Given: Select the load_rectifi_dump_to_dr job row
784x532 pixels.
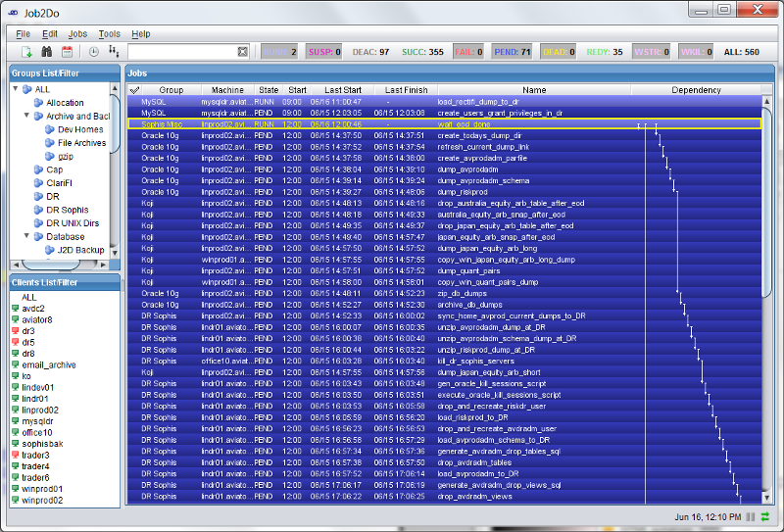Looking at the screenshot, I should 445,102.
